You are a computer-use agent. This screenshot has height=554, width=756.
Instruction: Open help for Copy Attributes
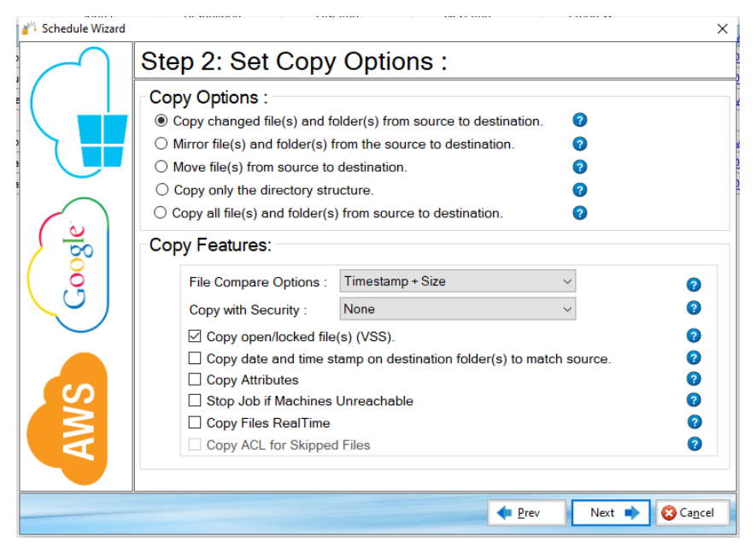click(694, 379)
